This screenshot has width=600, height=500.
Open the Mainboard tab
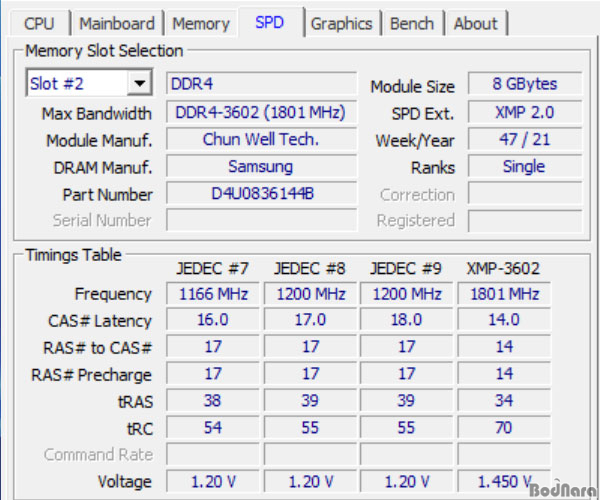117,24
